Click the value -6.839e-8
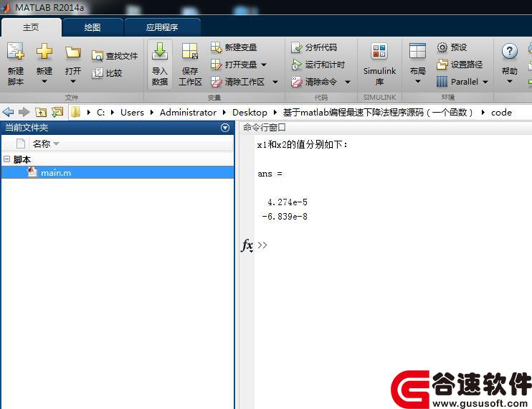 pyautogui.click(x=285, y=216)
